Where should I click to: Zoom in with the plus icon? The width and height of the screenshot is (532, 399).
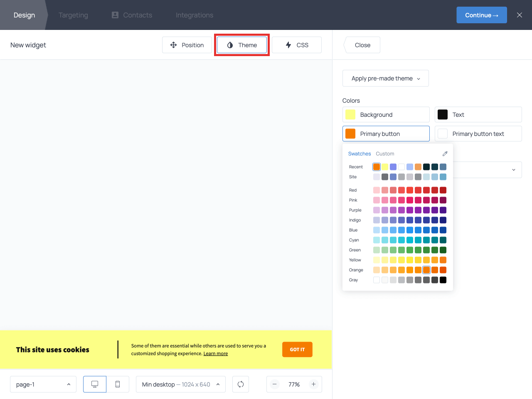pos(314,384)
